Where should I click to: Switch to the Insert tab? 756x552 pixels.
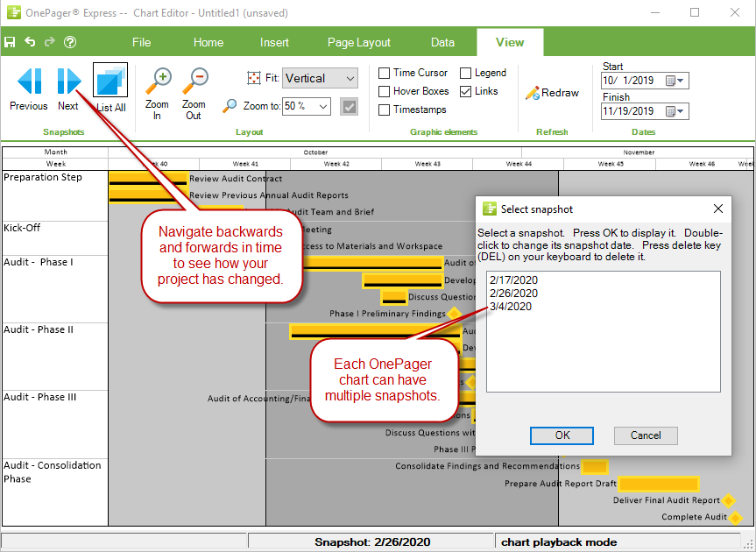(x=274, y=42)
